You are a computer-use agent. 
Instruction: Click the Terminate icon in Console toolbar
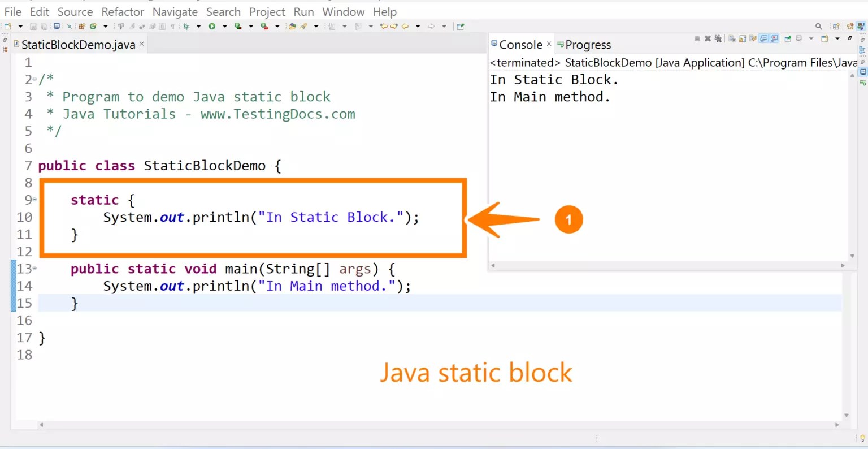click(697, 38)
